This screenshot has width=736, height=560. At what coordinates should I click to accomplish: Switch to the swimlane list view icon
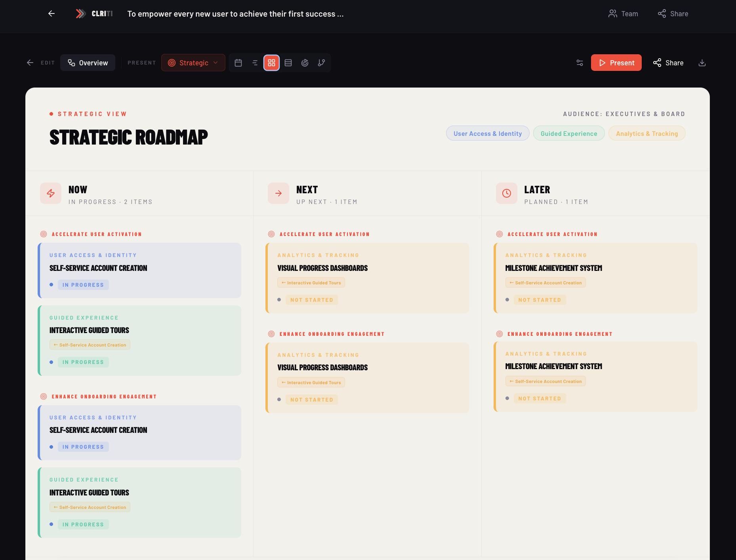pyautogui.click(x=255, y=63)
